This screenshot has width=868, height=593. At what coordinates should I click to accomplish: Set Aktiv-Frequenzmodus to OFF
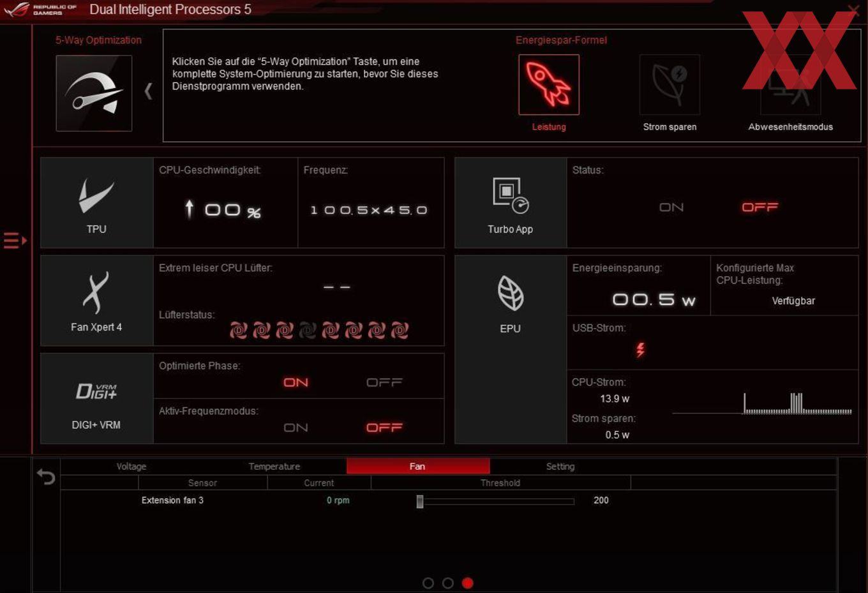tap(384, 428)
